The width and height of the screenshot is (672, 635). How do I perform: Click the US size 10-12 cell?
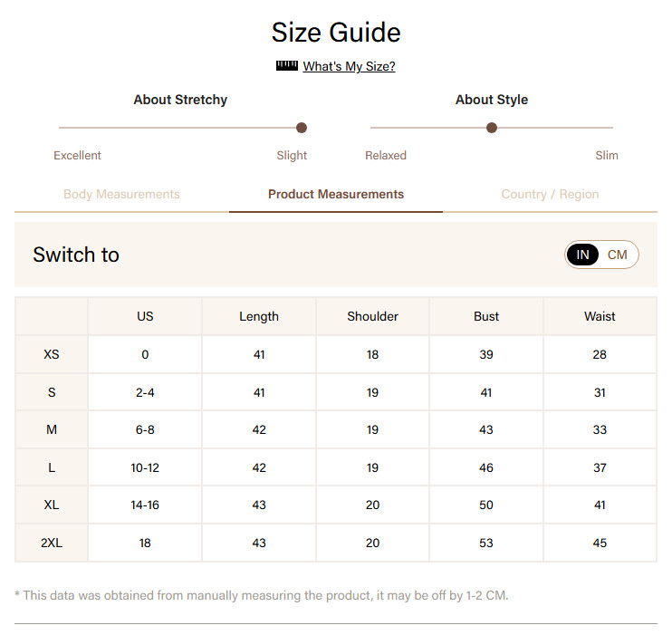point(145,467)
